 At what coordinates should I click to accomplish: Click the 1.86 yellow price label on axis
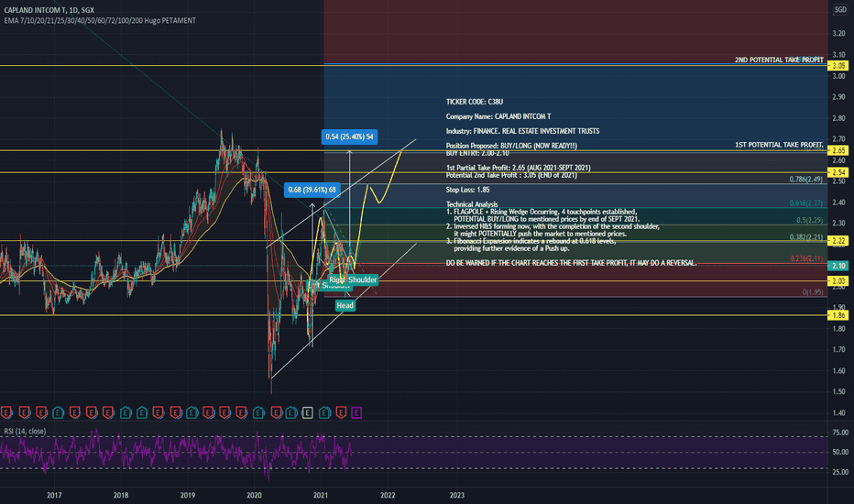point(838,315)
